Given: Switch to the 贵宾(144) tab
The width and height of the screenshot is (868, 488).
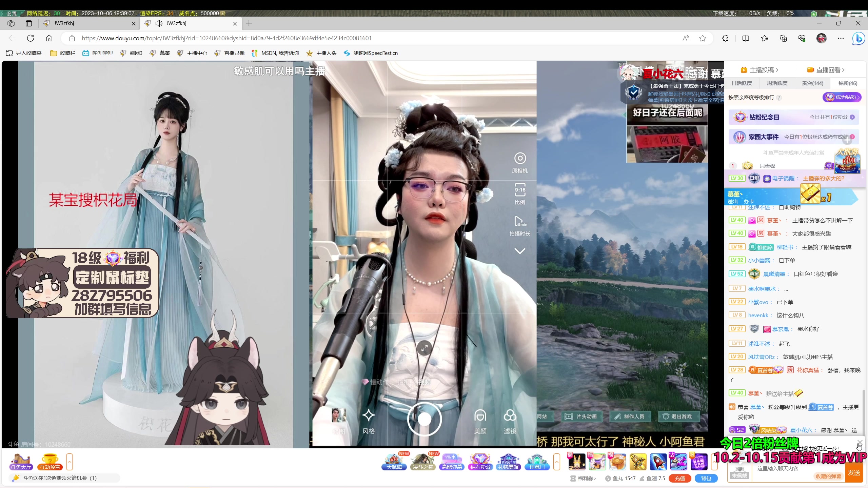Looking at the screenshot, I should [812, 83].
